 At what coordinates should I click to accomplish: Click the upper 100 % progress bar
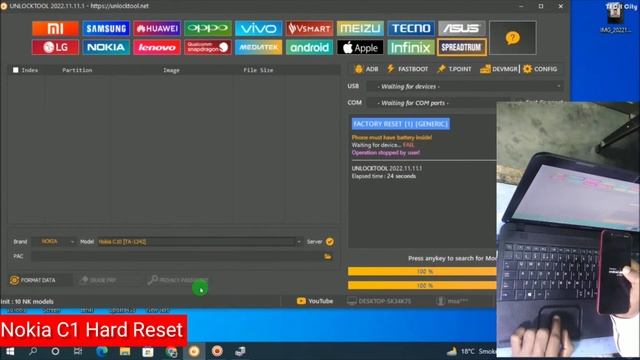pos(422,271)
